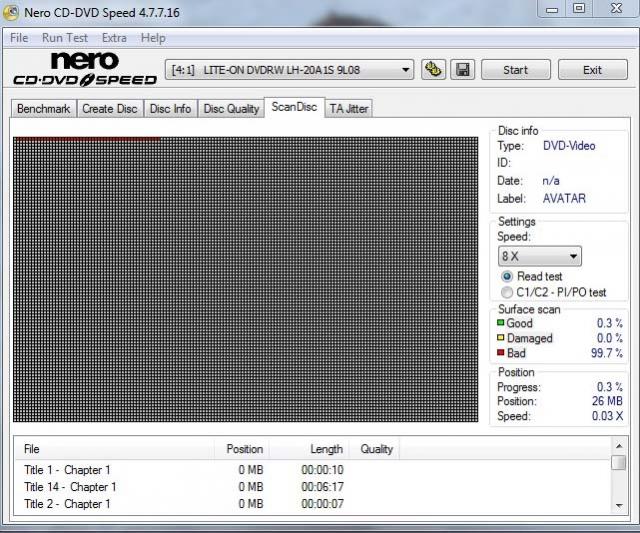Open the Help menu
Image resolution: width=640 pixels, height=533 pixels.
click(153, 38)
